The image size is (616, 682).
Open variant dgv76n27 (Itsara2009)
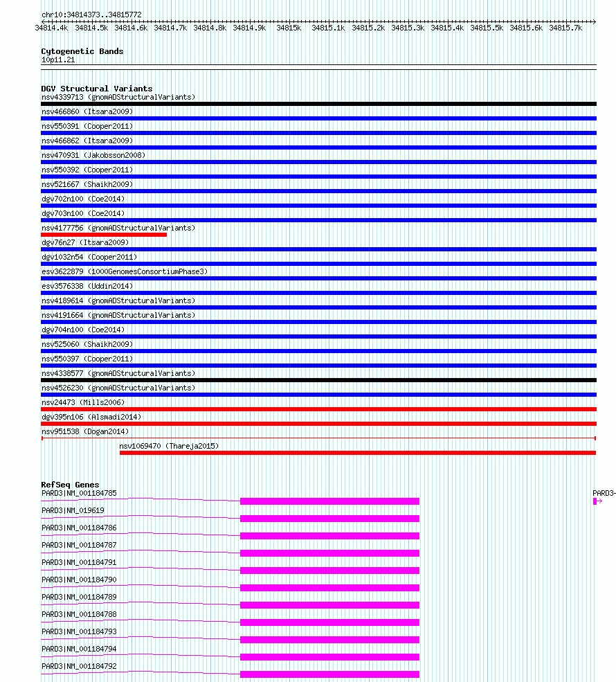(x=85, y=243)
